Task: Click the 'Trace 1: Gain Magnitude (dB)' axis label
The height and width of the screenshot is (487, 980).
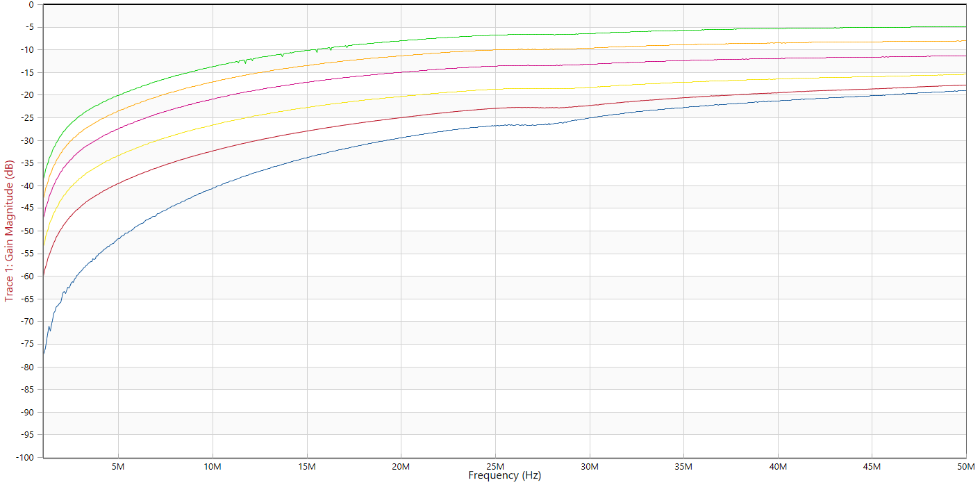Action: click(x=9, y=231)
